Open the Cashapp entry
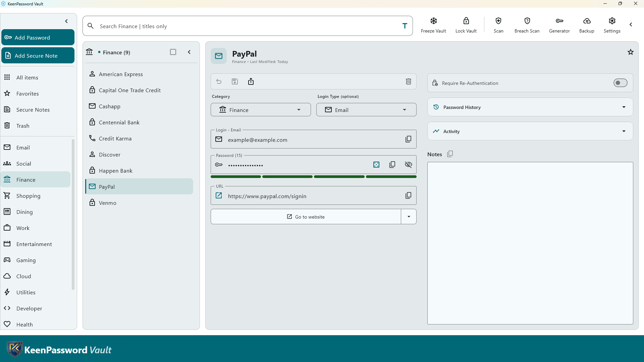The image size is (644, 362). click(x=139, y=106)
